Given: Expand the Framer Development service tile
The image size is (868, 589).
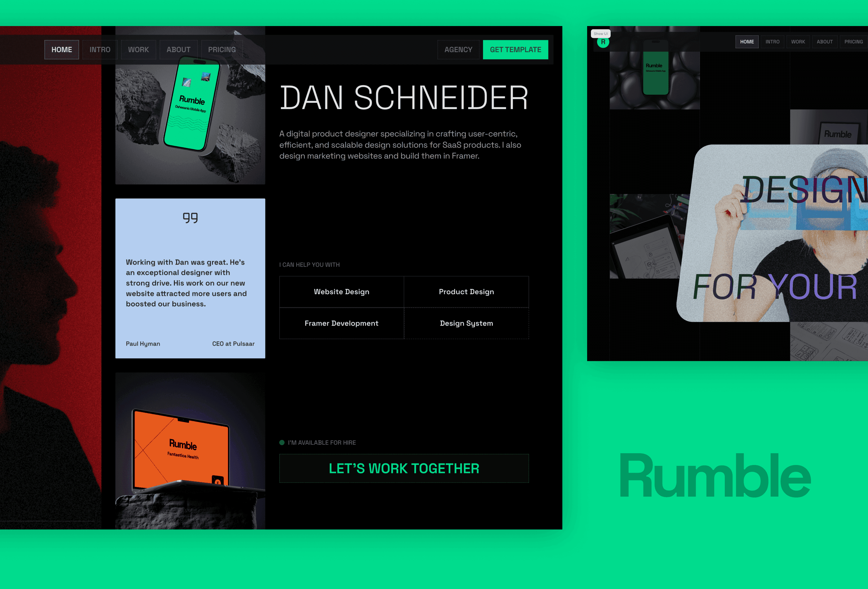Looking at the screenshot, I should click(341, 323).
